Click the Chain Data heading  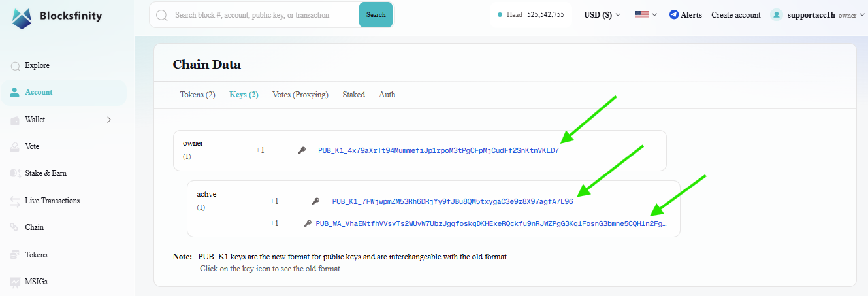[x=206, y=65]
